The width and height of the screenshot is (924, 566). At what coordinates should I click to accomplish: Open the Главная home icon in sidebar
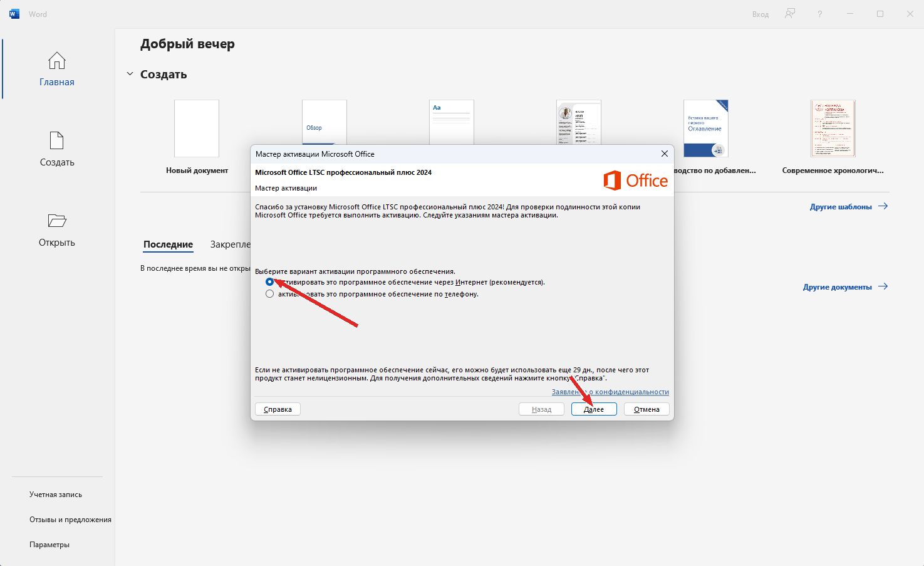coord(56,61)
